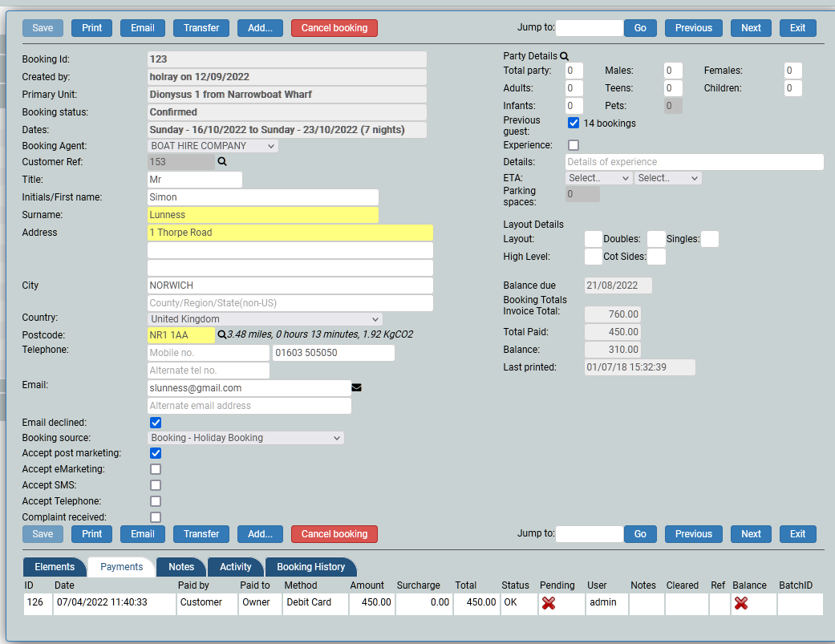Click the Party Details search icon

click(x=564, y=56)
